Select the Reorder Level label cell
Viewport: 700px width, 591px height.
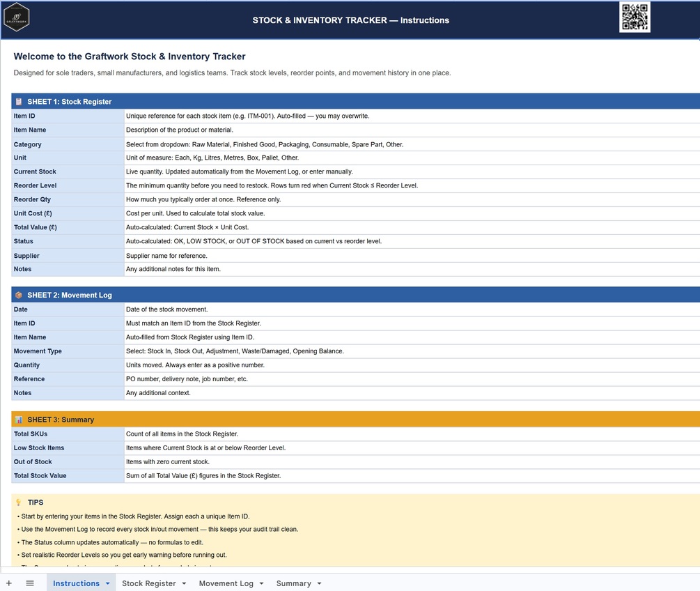pos(68,185)
